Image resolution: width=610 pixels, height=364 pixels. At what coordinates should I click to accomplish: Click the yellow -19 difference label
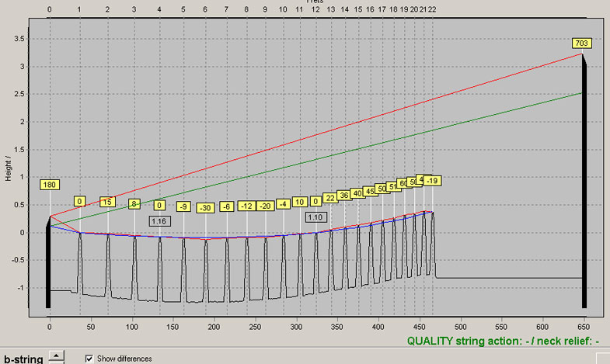coord(432,181)
